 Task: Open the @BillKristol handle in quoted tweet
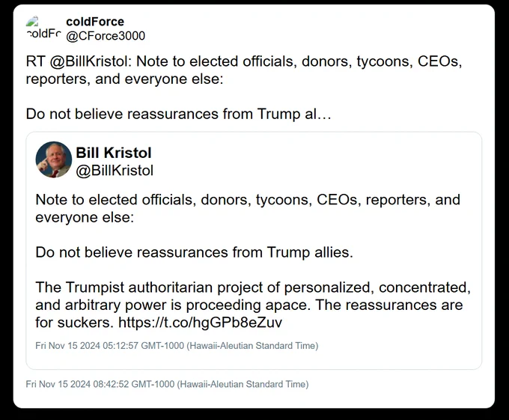point(115,171)
